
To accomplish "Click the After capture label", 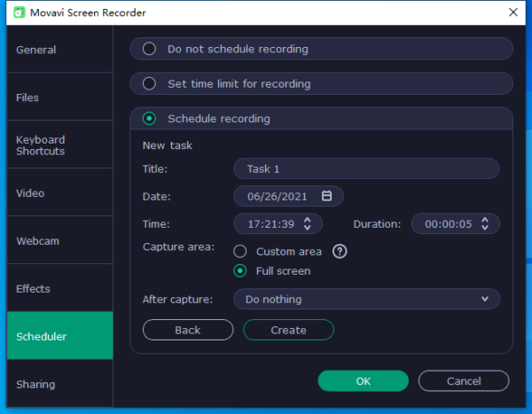I will (x=177, y=300).
